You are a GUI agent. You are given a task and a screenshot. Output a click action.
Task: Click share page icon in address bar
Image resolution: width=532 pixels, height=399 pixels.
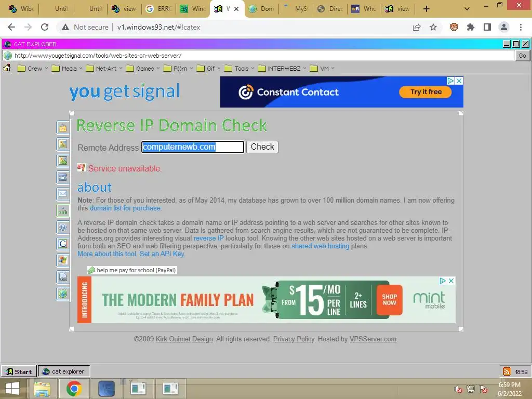pos(417,27)
